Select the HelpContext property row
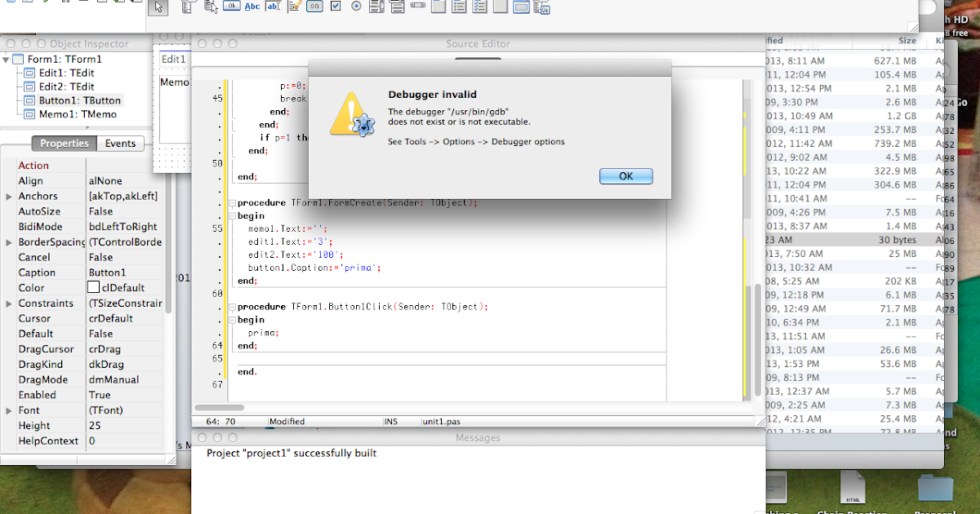The image size is (980, 514). click(83, 441)
